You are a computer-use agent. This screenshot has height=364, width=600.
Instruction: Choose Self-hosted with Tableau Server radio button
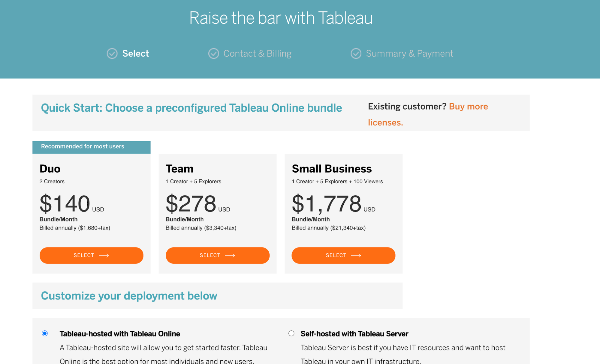click(291, 333)
